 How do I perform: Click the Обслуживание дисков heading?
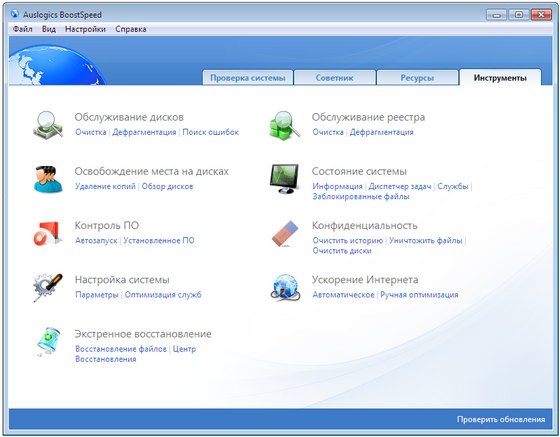coord(129,117)
